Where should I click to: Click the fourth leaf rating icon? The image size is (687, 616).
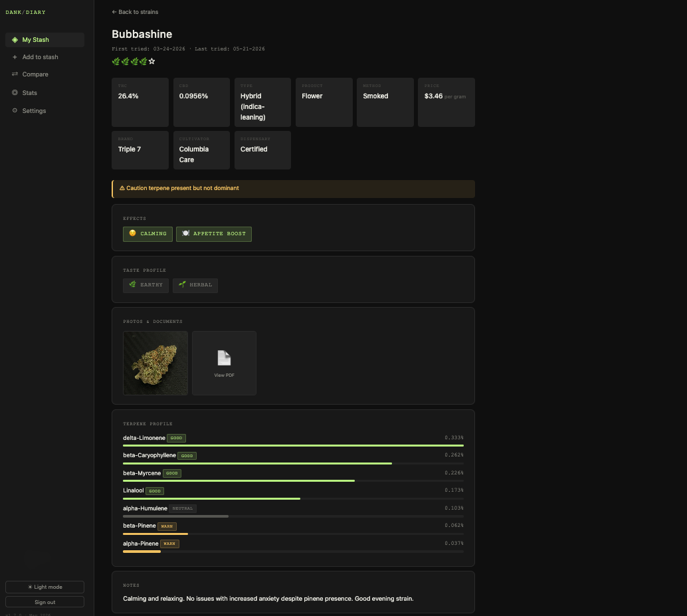tap(143, 61)
